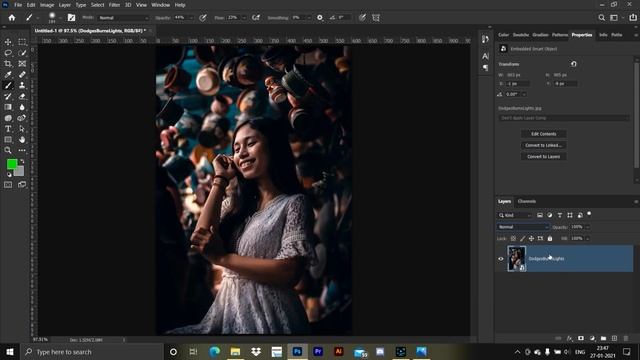The image size is (640, 360).
Task: Click the DodgesBurnsLights layer thumbnail
Action: (x=516, y=259)
